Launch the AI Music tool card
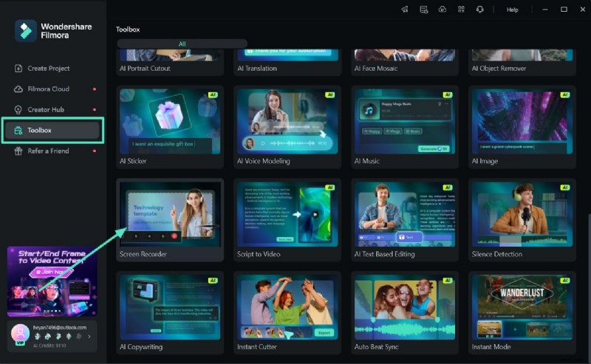The image size is (591, 364). (x=405, y=121)
